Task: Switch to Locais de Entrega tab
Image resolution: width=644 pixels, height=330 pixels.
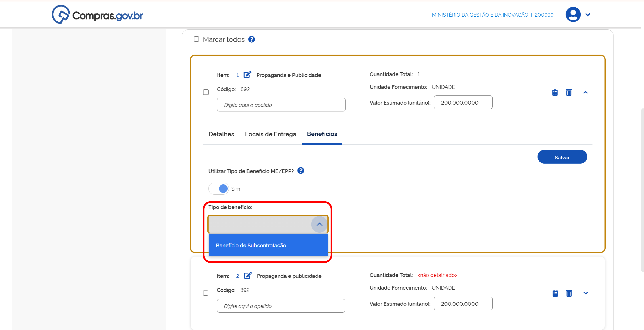Action: 271,134
